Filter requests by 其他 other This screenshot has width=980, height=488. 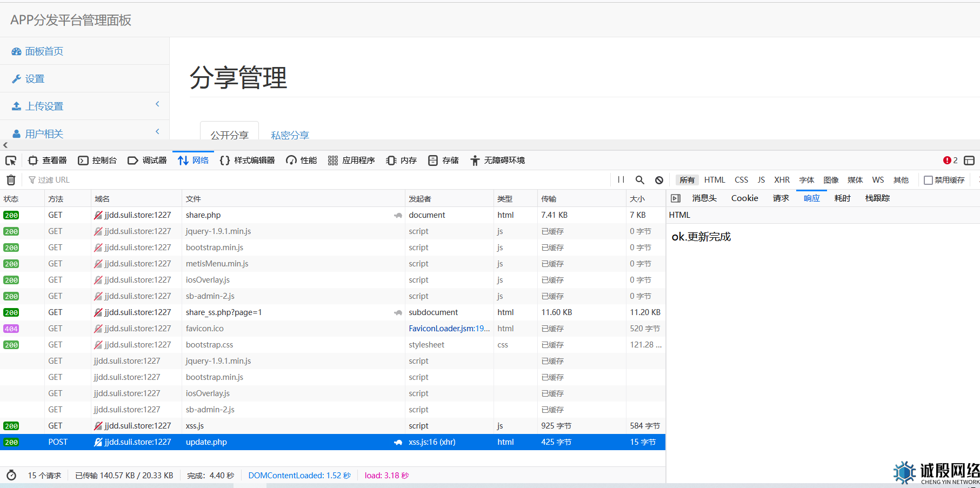[x=901, y=180]
